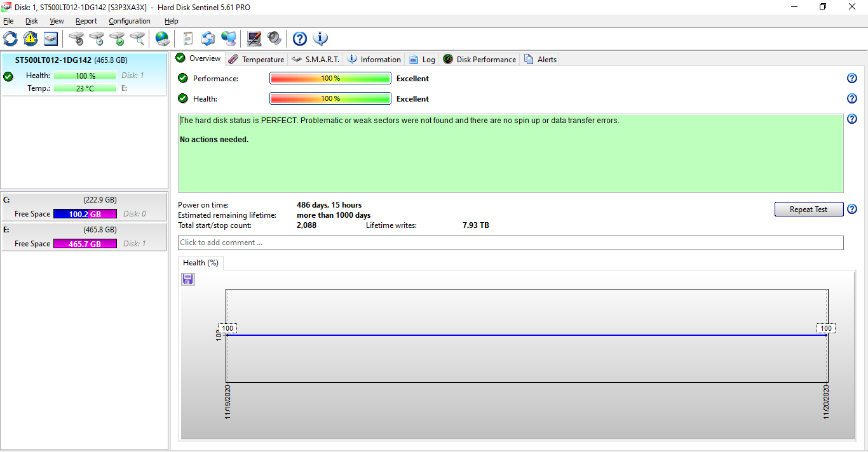Click the globe with disk toolbar icon

(x=163, y=39)
